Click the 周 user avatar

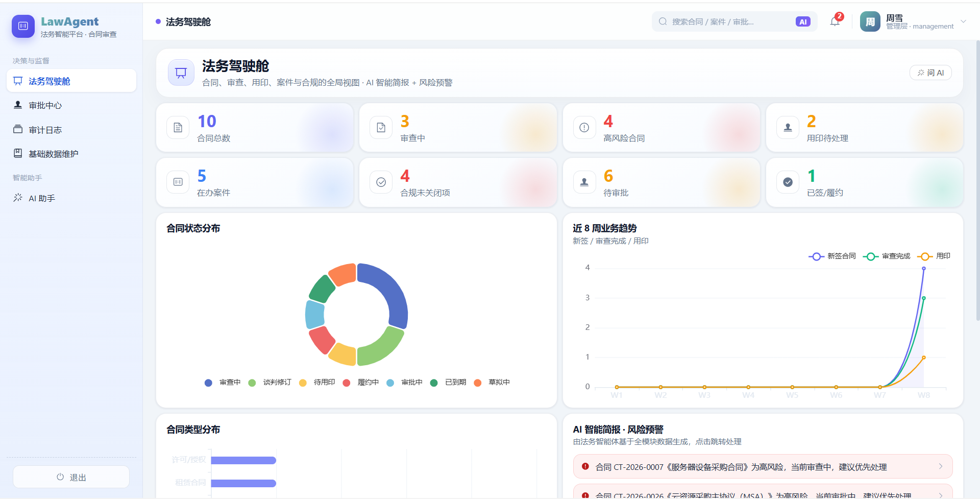point(870,21)
